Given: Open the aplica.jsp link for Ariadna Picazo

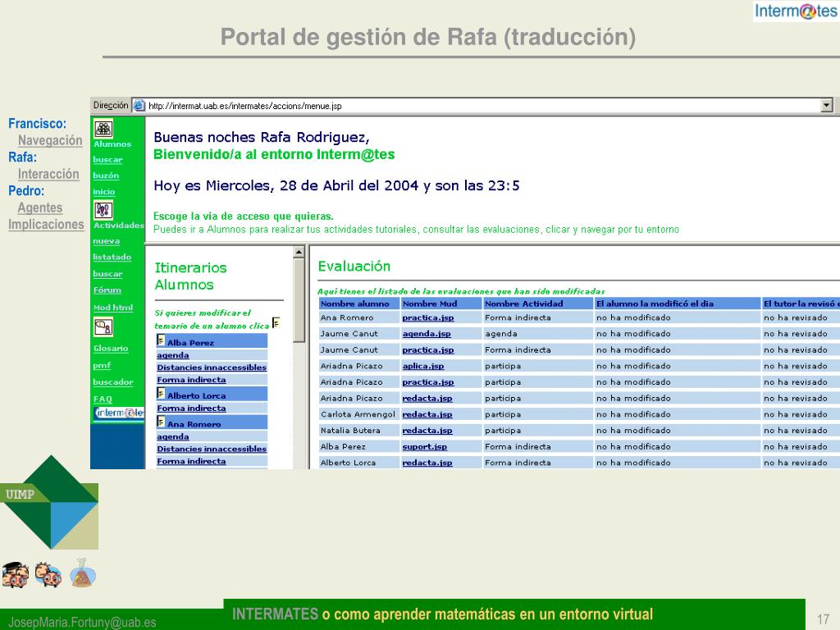Looking at the screenshot, I should (423, 366).
